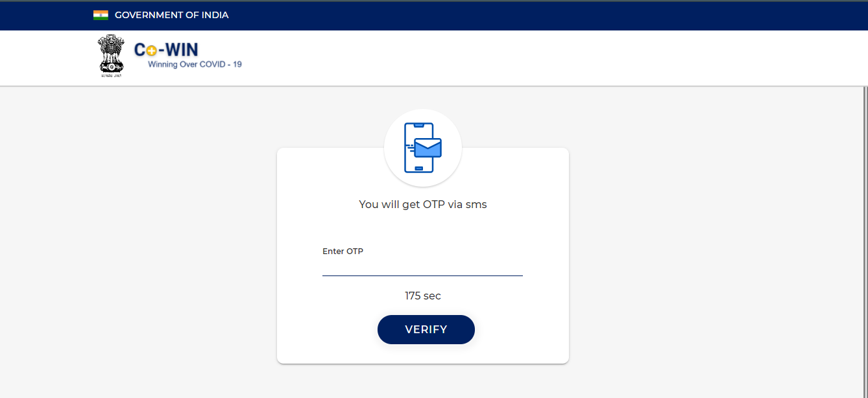Click the speed lines beside the envelope
This screenshot has width=868, height=398.
410,148
